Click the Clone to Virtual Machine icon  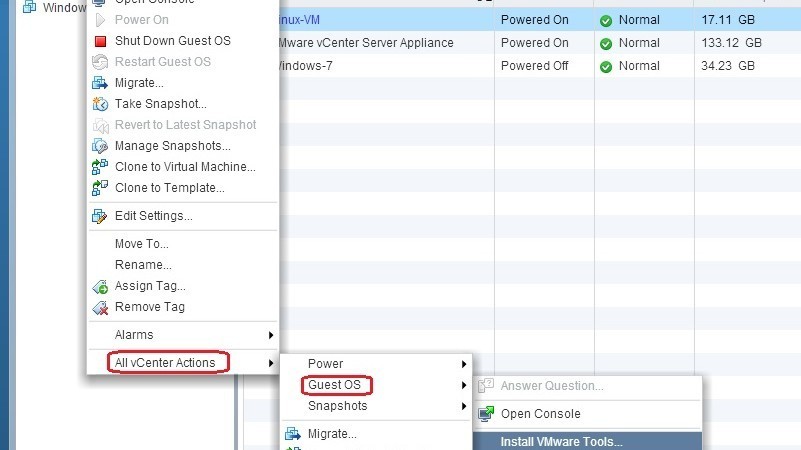coord(100,167)
